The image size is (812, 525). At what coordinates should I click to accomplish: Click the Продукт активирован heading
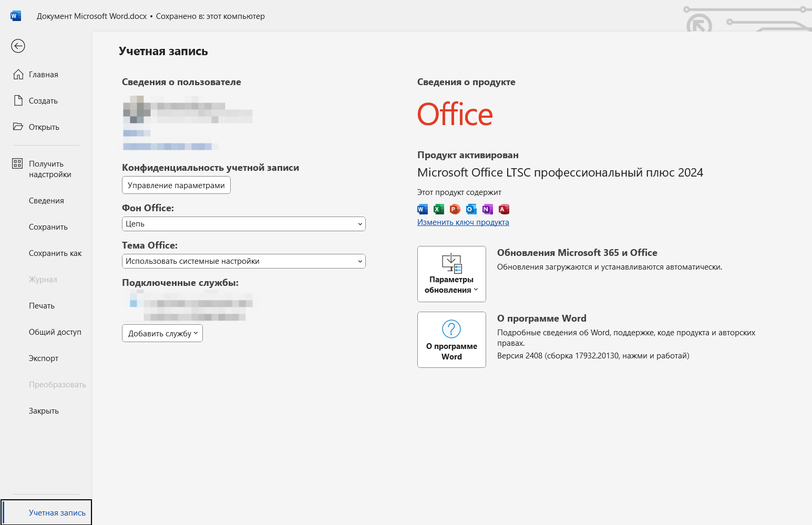tap(468, 155)
